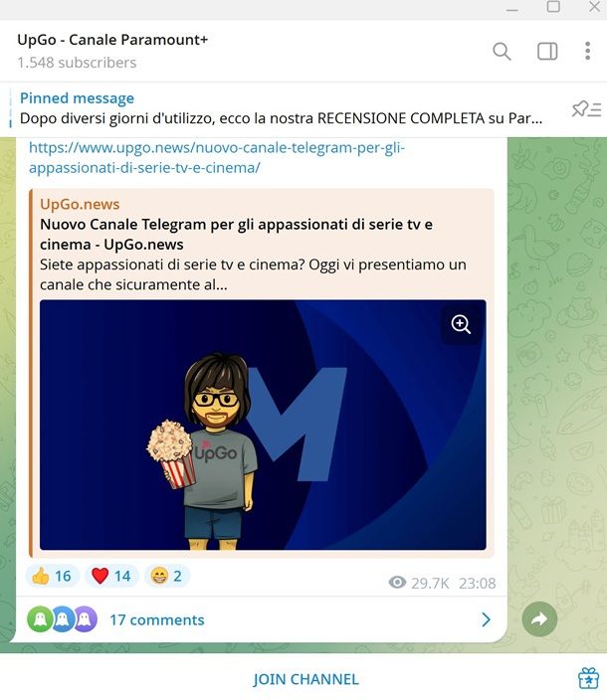Open the three-dot more options menu
The width and height of the screenshot is (607, 700).
coord(588,51)
